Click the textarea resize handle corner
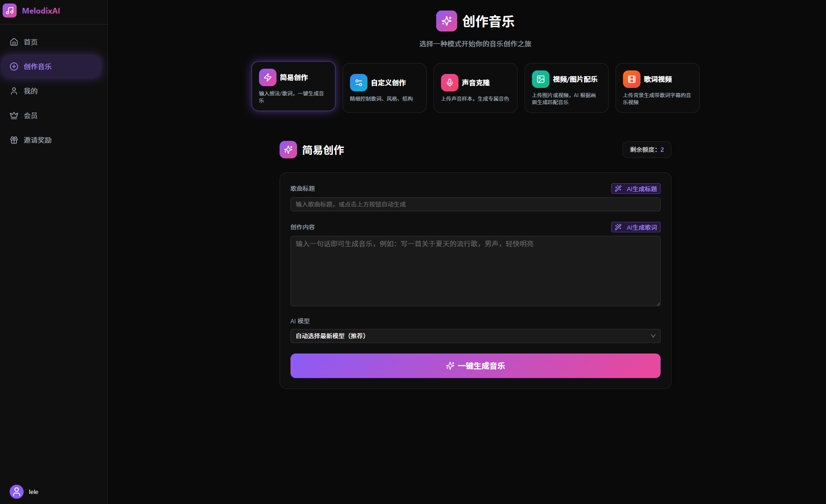This screenshot has width=826, height=504. [x=658, y=303]
